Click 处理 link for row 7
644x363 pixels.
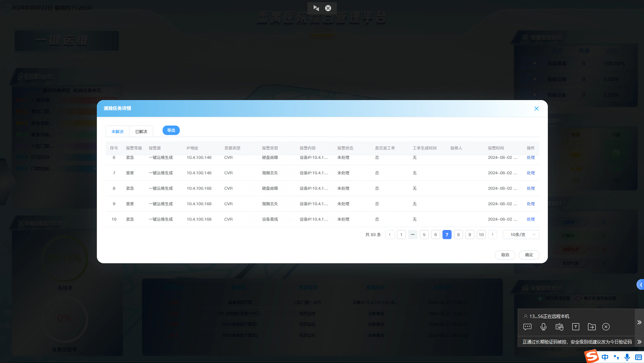click(530, 173)
